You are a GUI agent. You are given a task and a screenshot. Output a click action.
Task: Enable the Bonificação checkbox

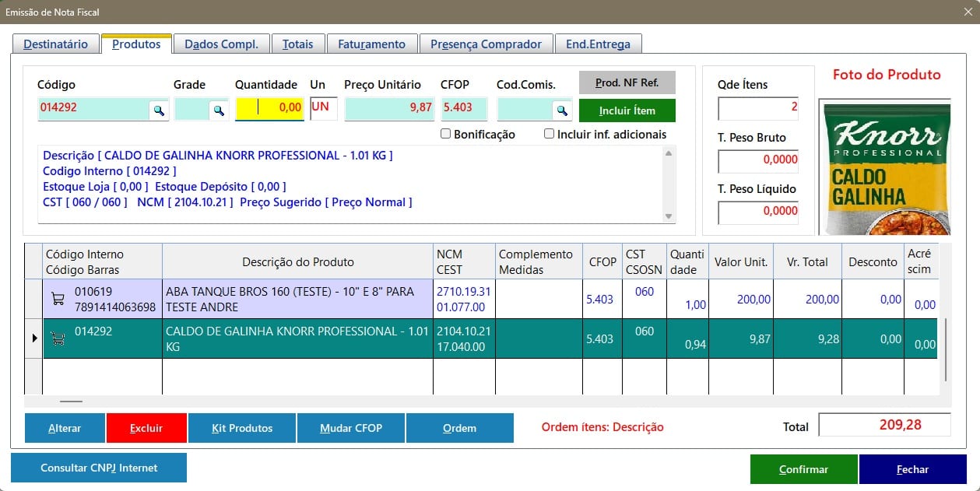[x=446, y=134]
